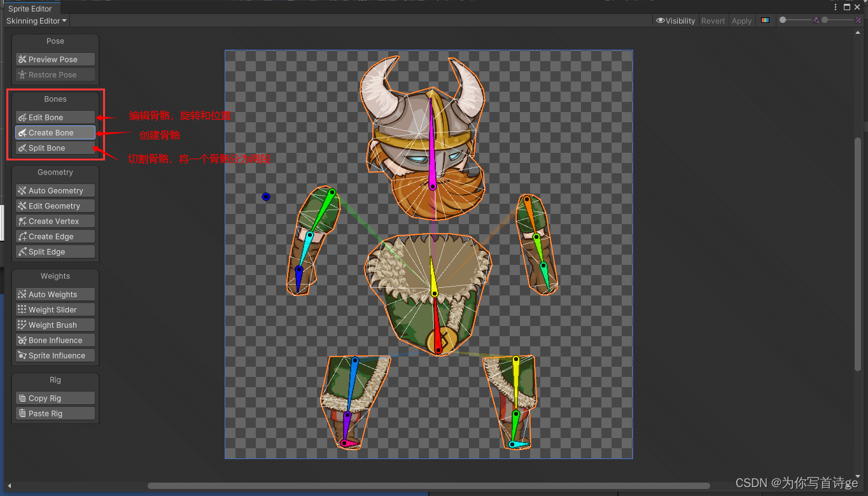
Task: Click the Apply button
Action: coord(741,20)
